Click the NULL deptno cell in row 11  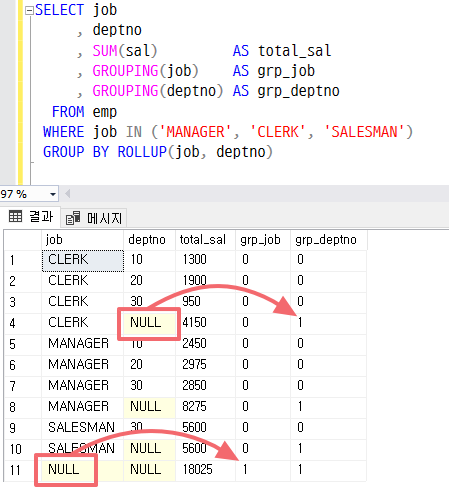(149, 470)
